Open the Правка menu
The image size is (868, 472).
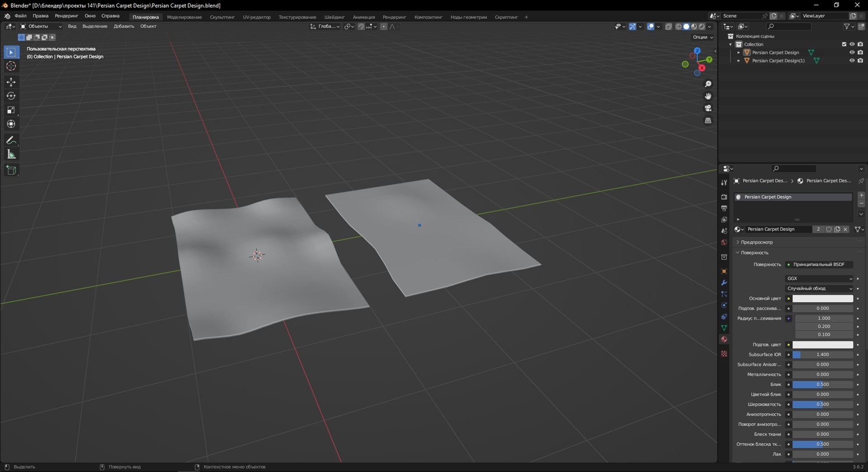pos(41,16)
